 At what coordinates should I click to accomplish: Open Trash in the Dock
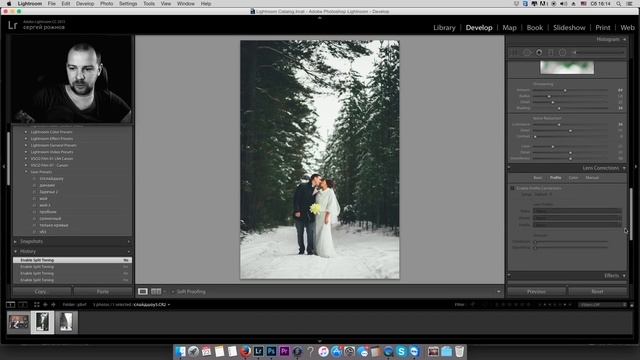click(x=460, y=351)
